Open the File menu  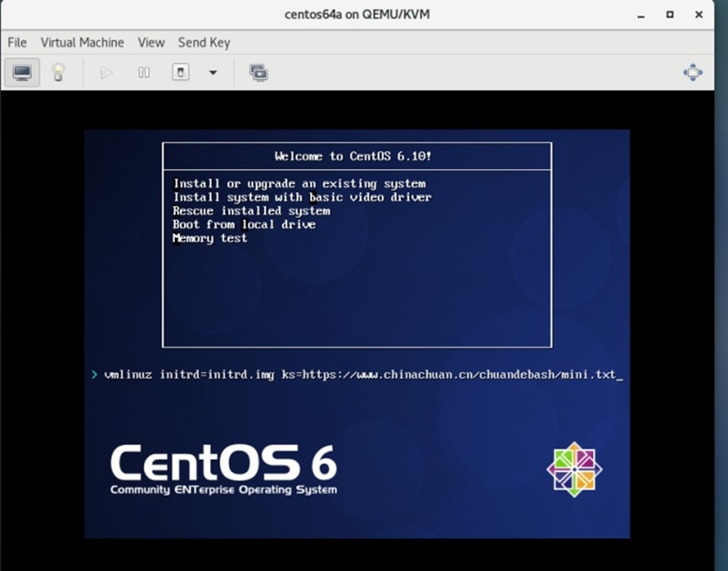[x=17, y=43]
